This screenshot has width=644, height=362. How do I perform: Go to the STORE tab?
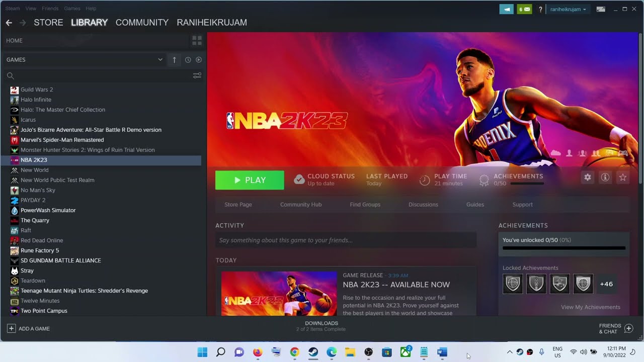[x=48, y=23]
